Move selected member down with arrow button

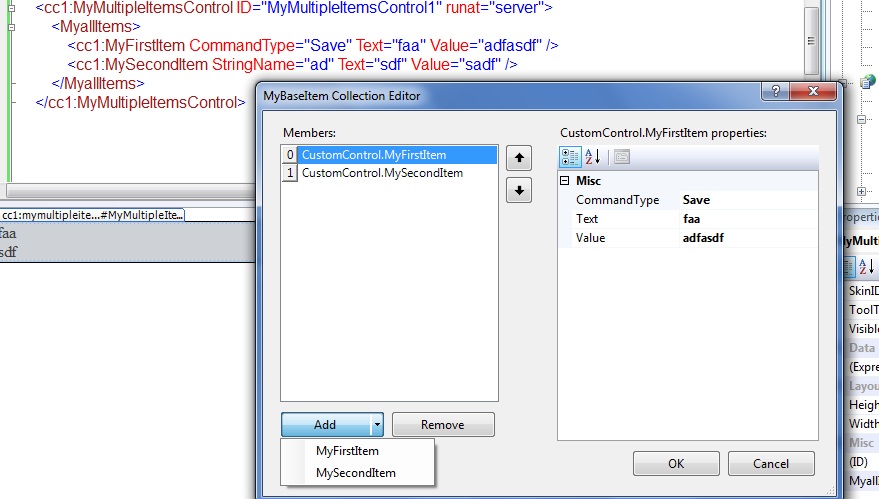coord(519,191)
